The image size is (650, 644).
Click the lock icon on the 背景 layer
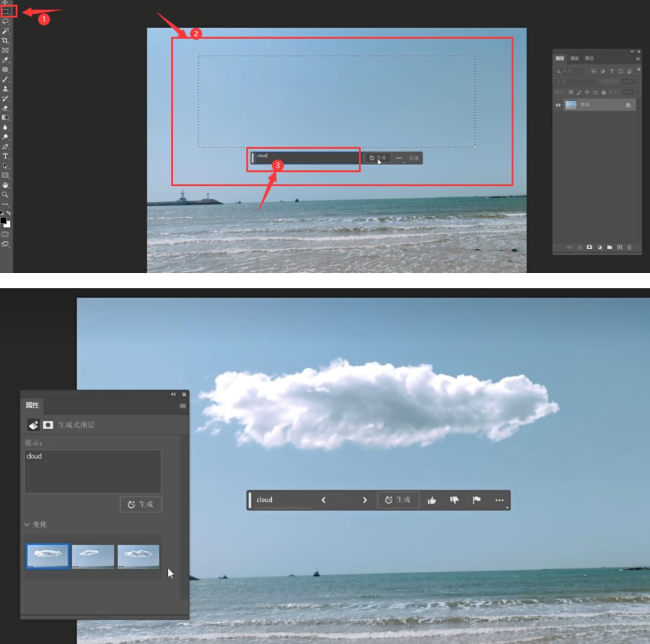[x=628, y=105]
